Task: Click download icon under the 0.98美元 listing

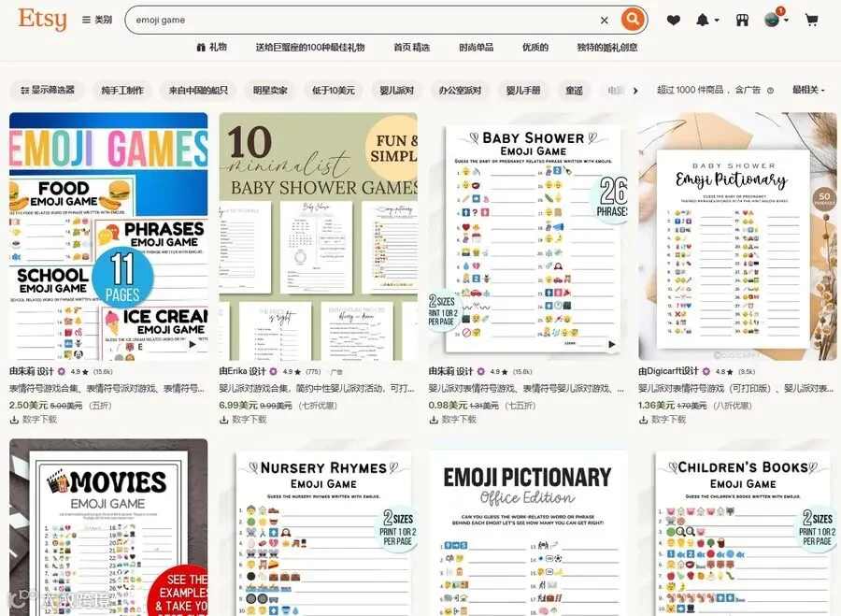Action: click(x=434, y=420)
